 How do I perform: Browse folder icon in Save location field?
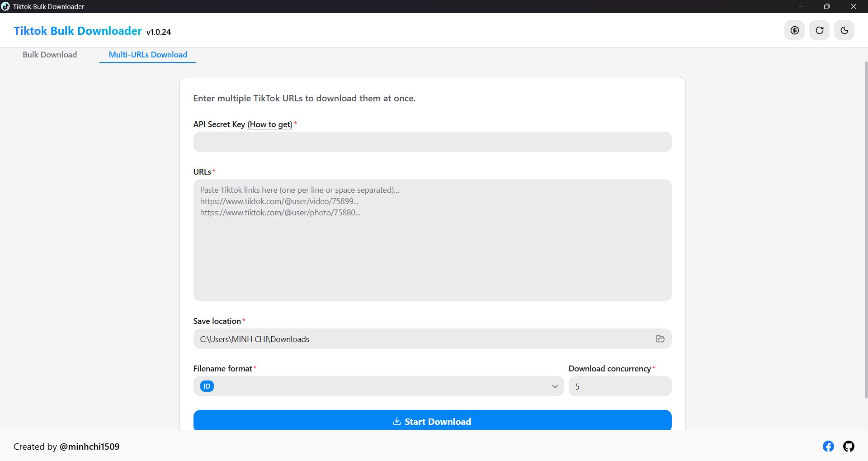tap(660, 339)
